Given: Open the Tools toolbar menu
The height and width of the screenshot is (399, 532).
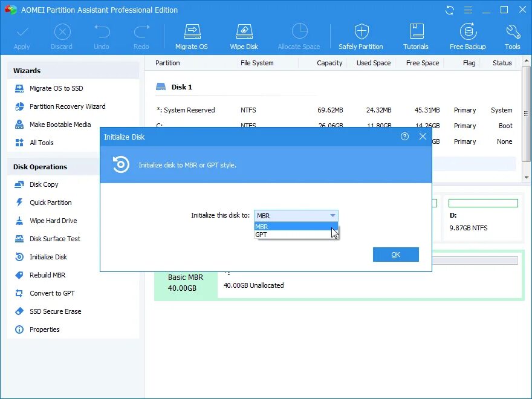Looking at the screenshot, I should [x=512, y=37].
